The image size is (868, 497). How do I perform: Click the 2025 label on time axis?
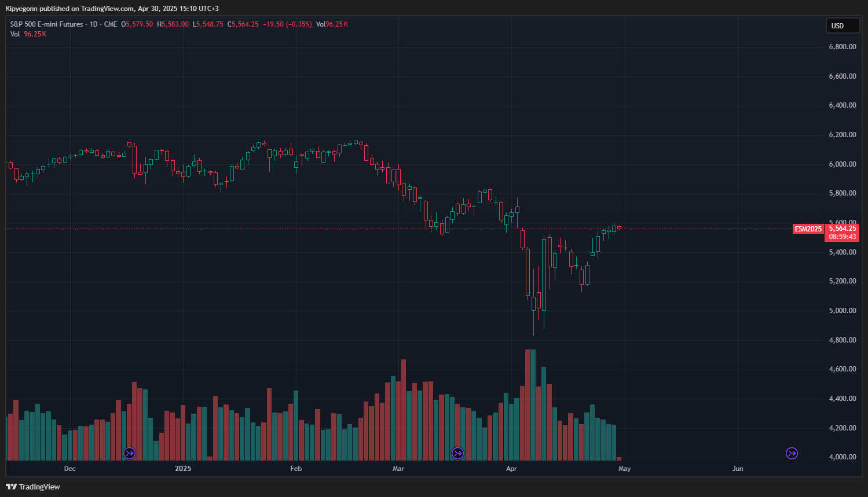coord(183,469)
